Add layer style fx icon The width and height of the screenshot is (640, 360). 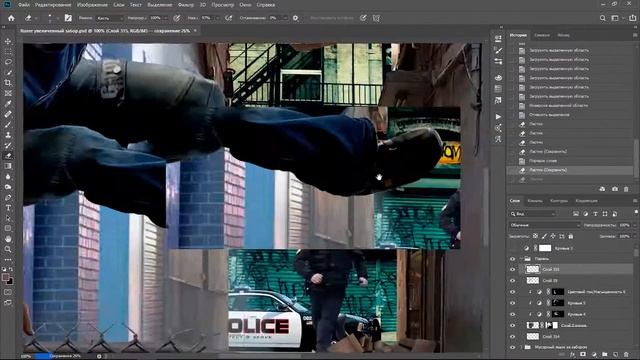click(x=572, y=355)
